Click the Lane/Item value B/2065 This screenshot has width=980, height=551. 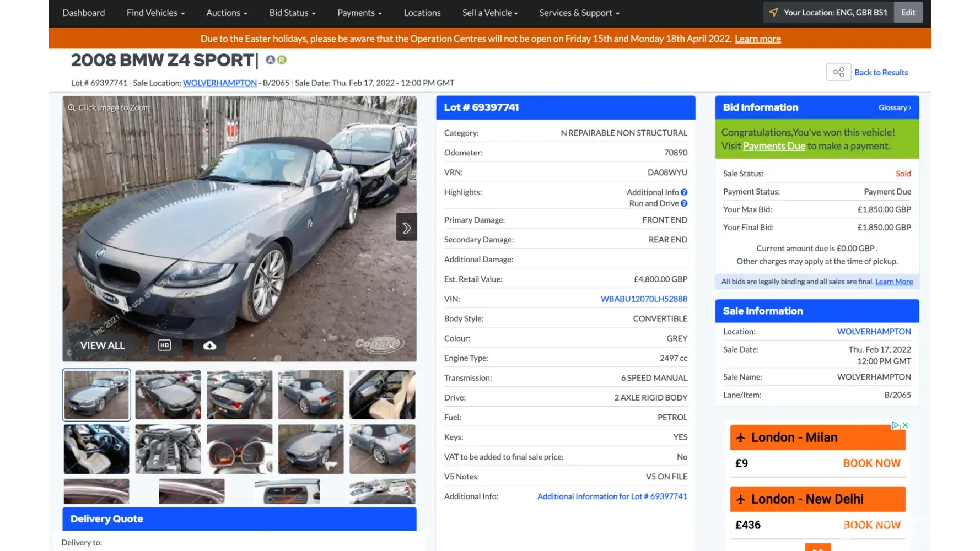[x=898, y=395]
